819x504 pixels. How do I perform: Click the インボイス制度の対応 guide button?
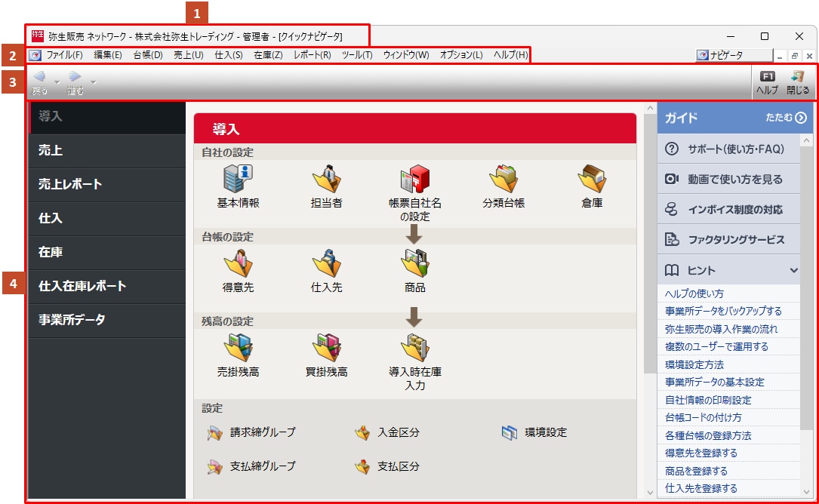pyautogui.click(x=734, y=210)
